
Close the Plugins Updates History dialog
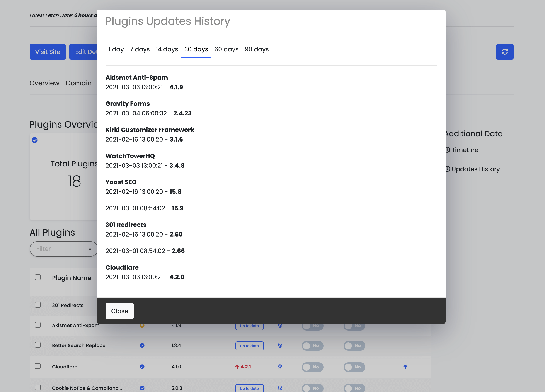119,311
